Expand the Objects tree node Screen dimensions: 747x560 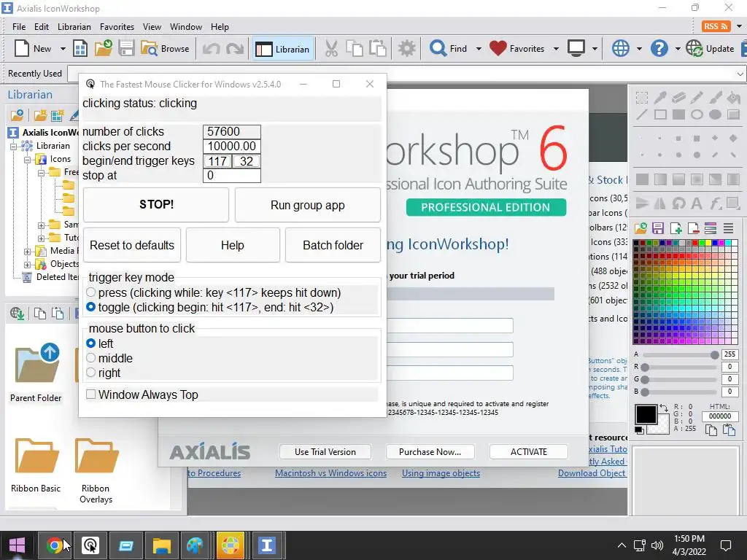click(x=27, y=264)
